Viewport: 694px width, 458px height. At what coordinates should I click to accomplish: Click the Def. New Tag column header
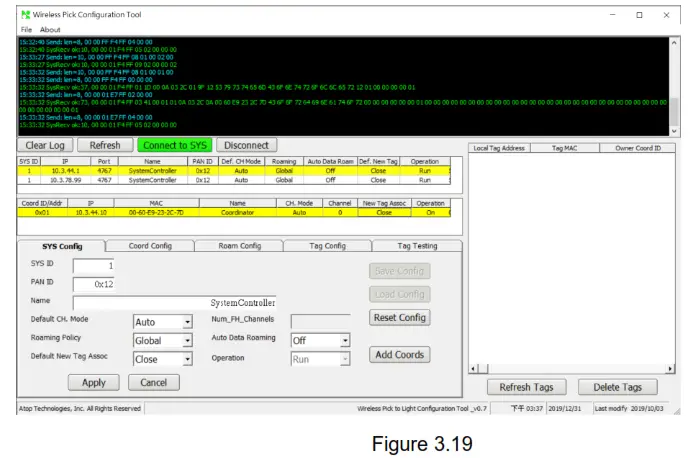point(378,162)
